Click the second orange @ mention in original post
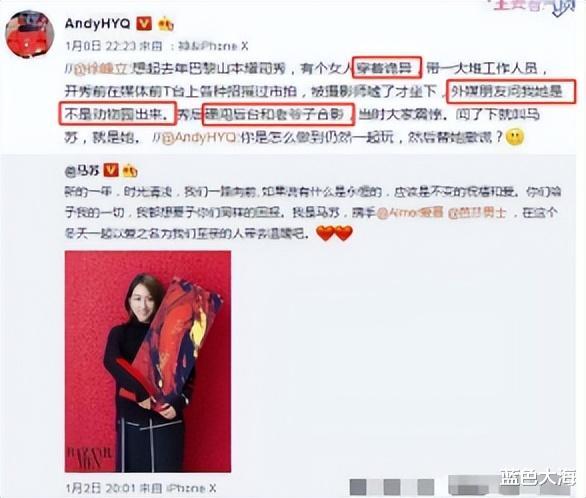The width and height of the screenshot is (586, 498). [x=477, y=213]
